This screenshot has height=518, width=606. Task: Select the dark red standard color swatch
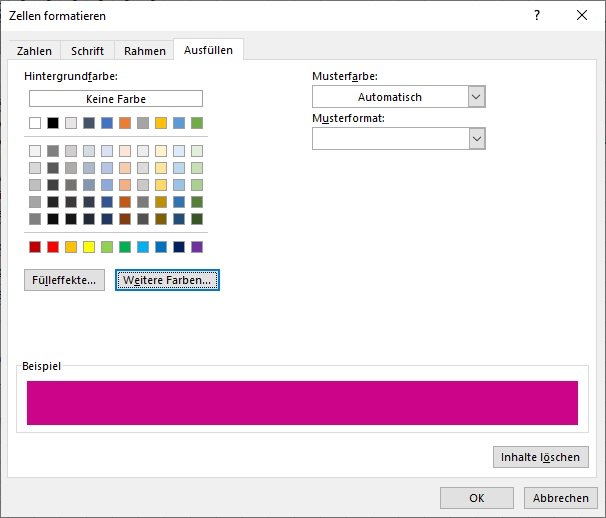point(35,247)
